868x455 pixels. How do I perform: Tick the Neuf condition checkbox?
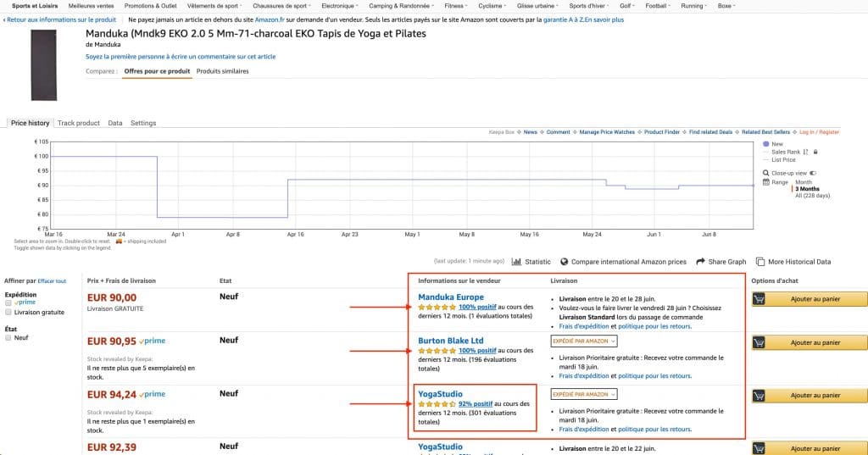[8, 337]
